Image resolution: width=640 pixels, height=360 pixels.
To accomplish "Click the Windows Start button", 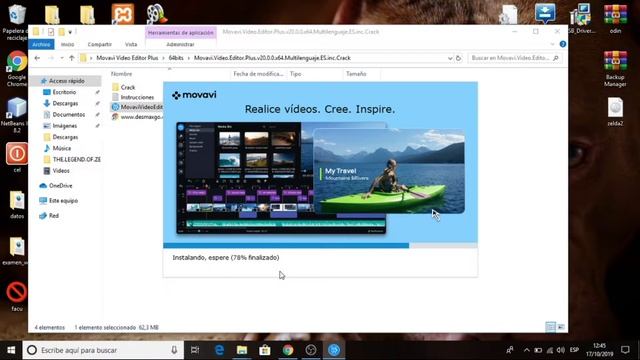I will pyautogui.click(x=11, y=350).
